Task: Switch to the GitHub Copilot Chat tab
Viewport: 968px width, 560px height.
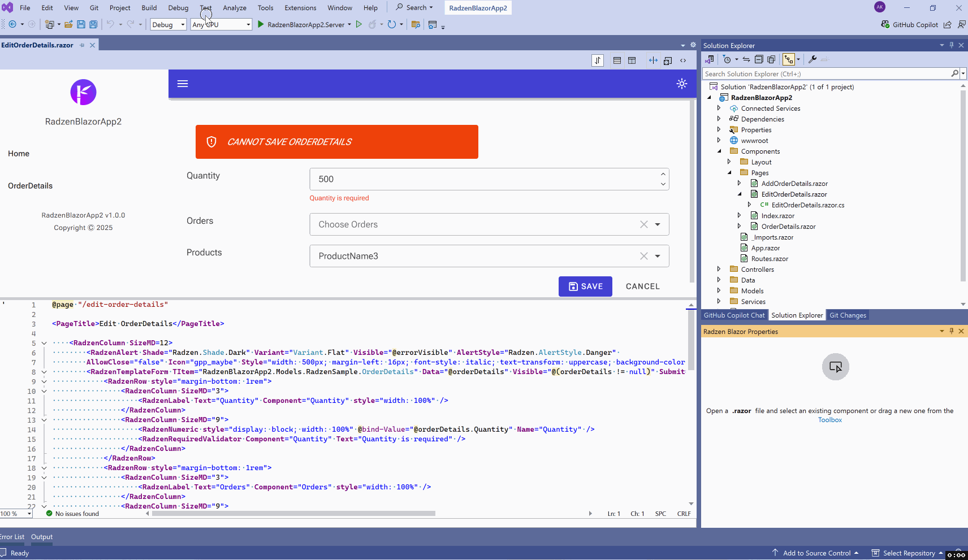Action: pyautogui.click(x=734, y=315)
